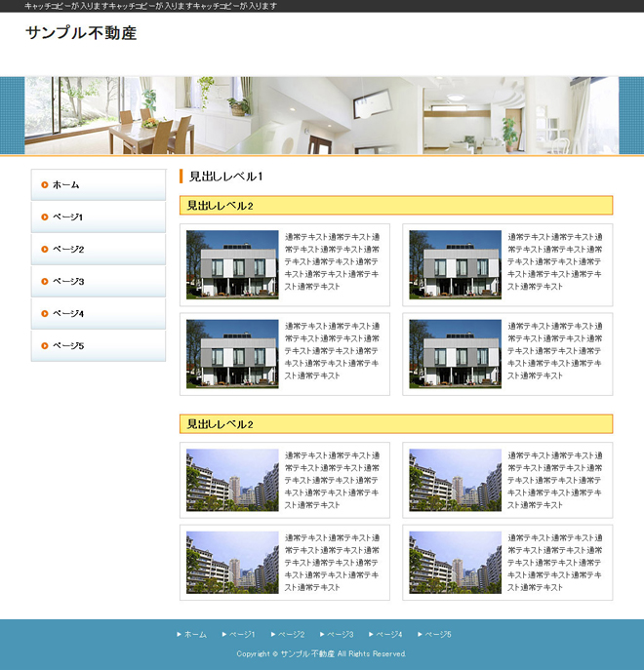Open the first apartment towers thumbnail on right
The width and height of the screenshot is (644, 670).
455,480
